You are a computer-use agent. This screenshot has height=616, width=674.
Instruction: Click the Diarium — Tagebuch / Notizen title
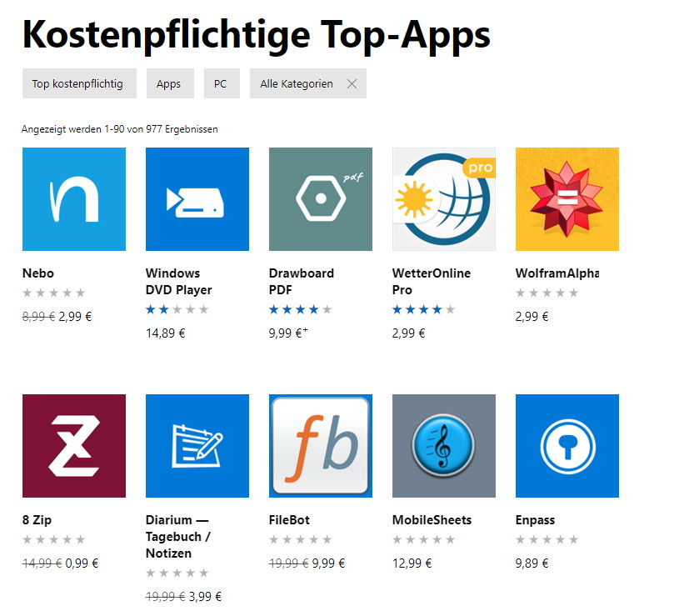coord(178,537)
